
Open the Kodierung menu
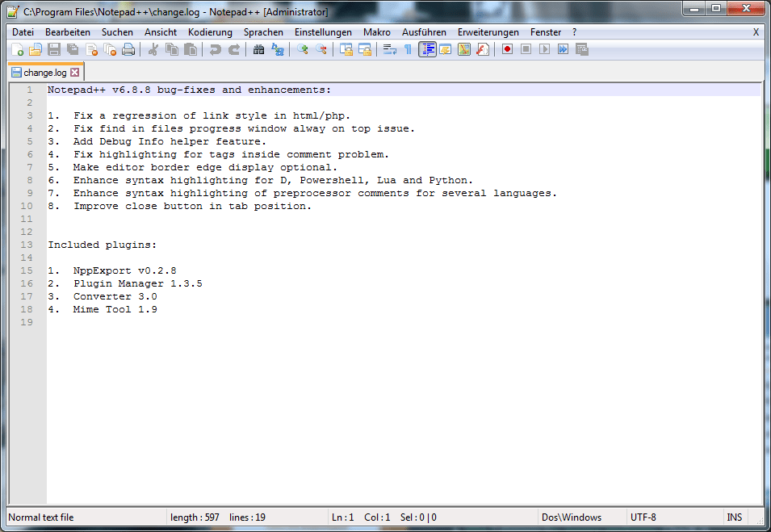210,31
